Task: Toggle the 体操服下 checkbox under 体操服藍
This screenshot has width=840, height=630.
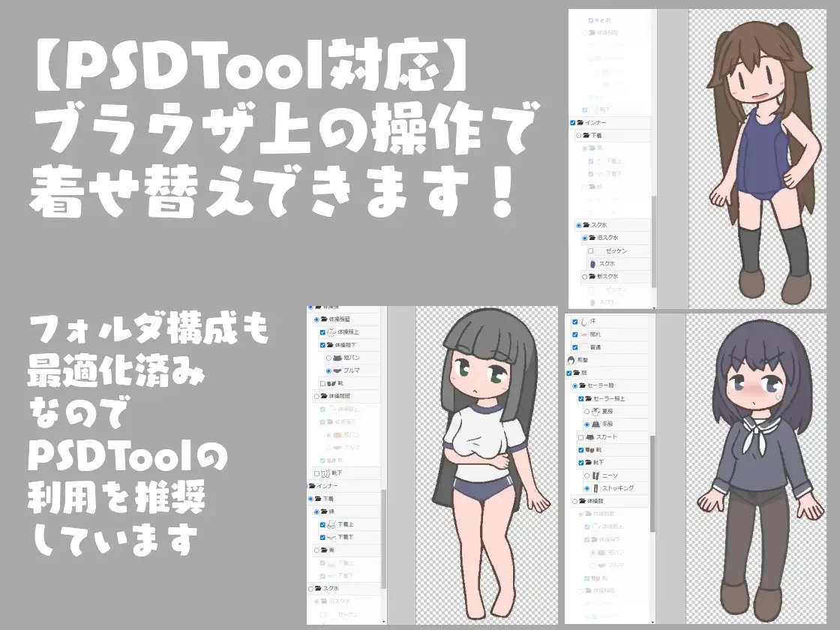Action: click(x=322, y=345)
